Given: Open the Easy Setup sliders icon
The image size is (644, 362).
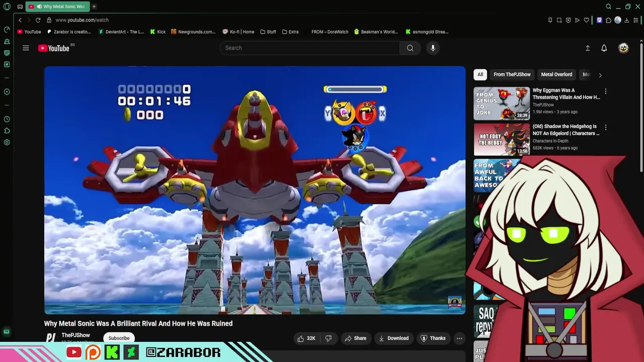Looking at the screenshot, I should (x=636, y=20).
